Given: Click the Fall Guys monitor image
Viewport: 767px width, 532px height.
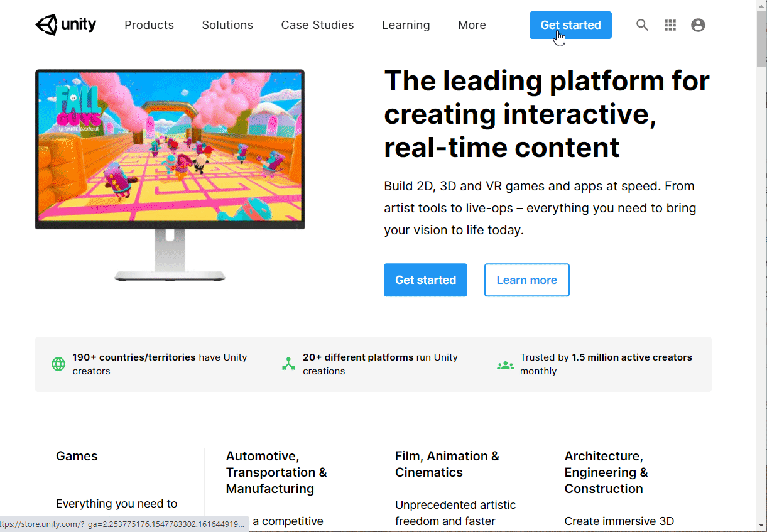Looking at the screenshot, I should pos(170,176).
